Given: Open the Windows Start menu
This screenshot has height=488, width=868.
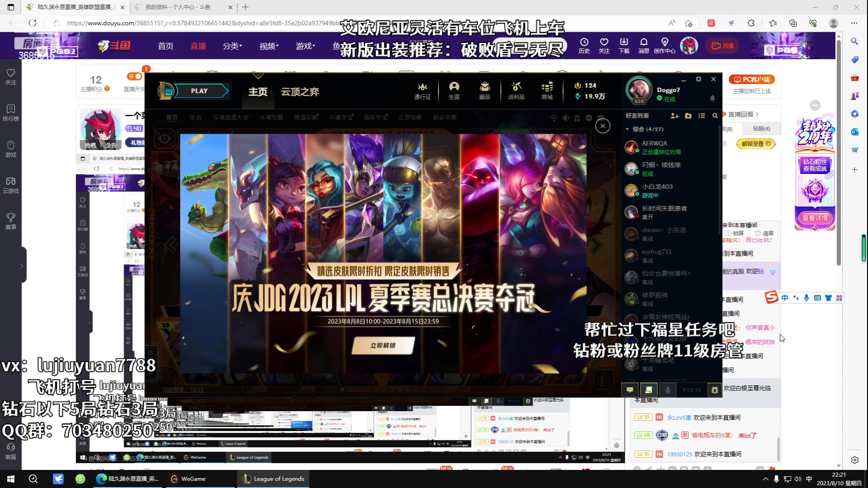Looking at the screenshot, I should point(11,479).
